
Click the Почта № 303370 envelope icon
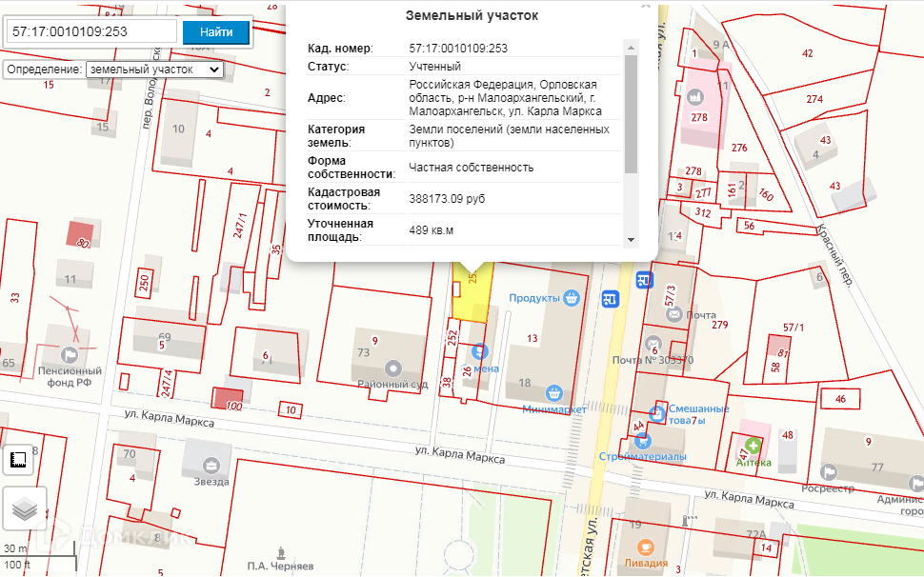click(x=653, y=344)
